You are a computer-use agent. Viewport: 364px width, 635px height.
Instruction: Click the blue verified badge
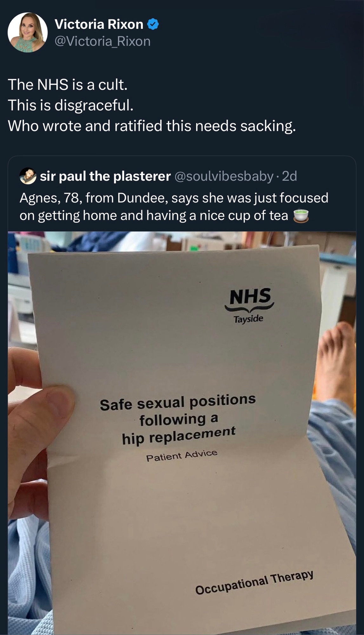153,24
